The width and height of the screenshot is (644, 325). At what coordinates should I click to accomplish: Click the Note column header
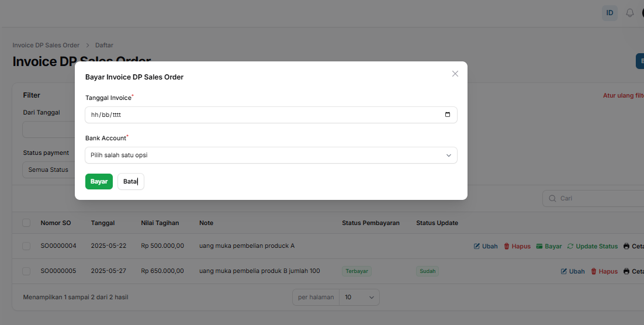coord(206,223)
